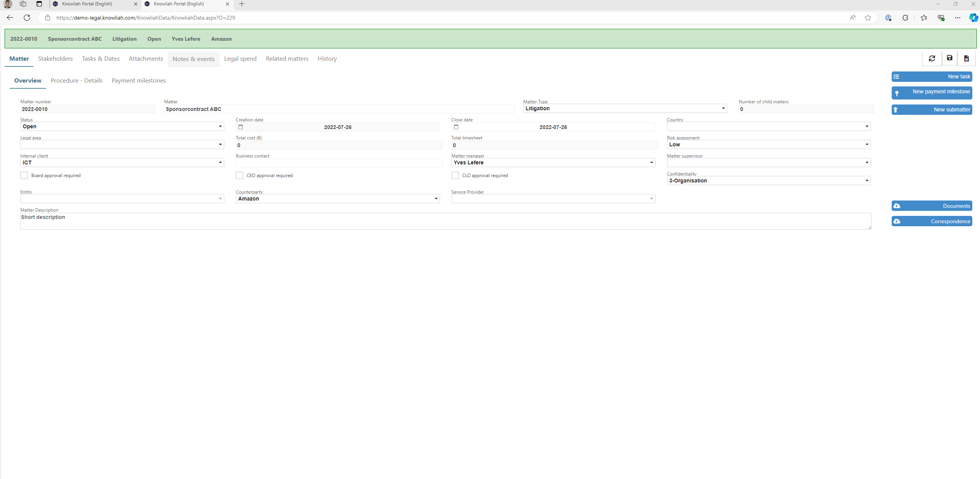Click the refresh matter icon
Screen dimensions: 980x479
[932, 58]
